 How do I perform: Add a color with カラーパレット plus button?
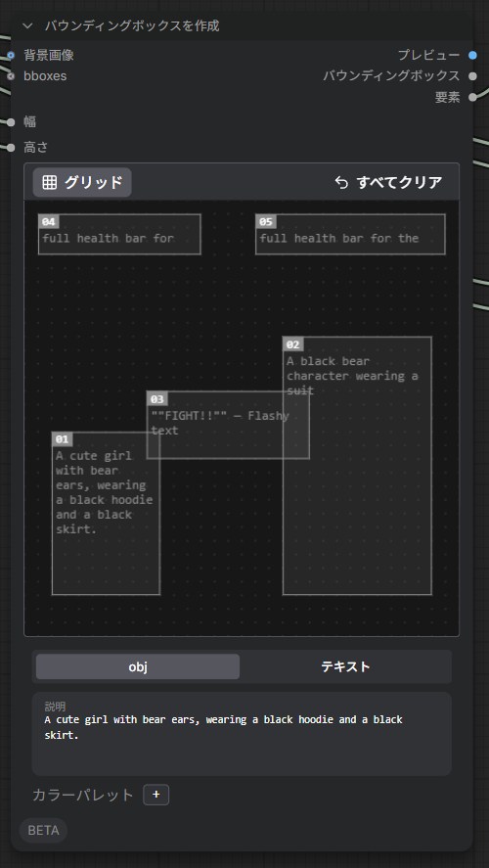coord(156,795)
